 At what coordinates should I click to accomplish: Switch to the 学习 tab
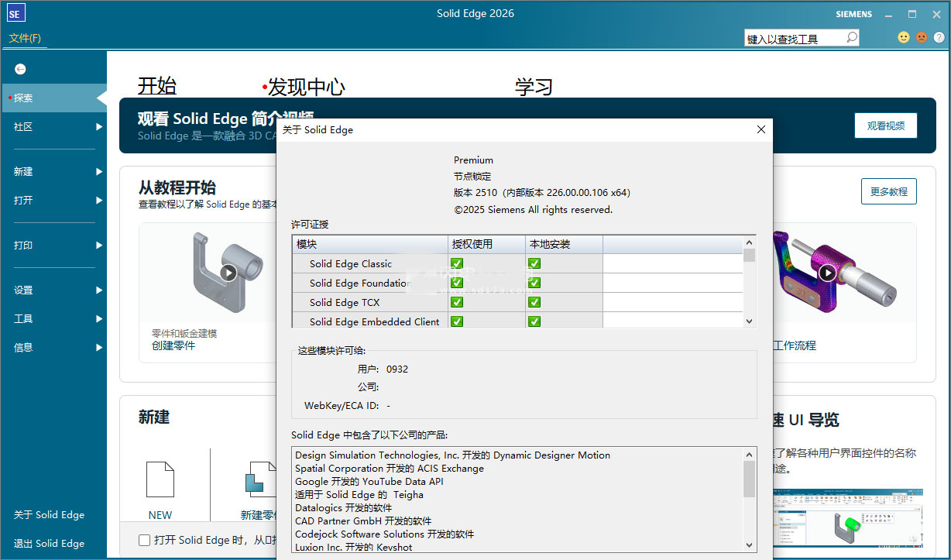click(x=534, y=88)
